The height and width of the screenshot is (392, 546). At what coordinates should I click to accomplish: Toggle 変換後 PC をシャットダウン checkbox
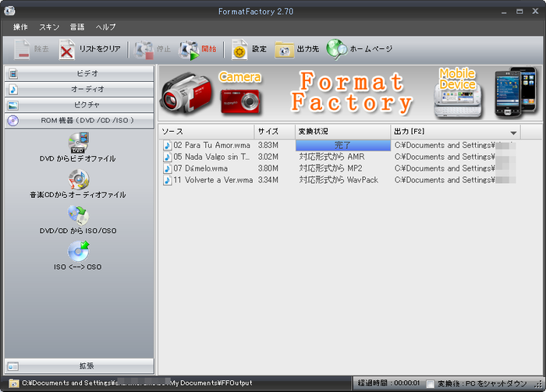[x=431, y=383]
